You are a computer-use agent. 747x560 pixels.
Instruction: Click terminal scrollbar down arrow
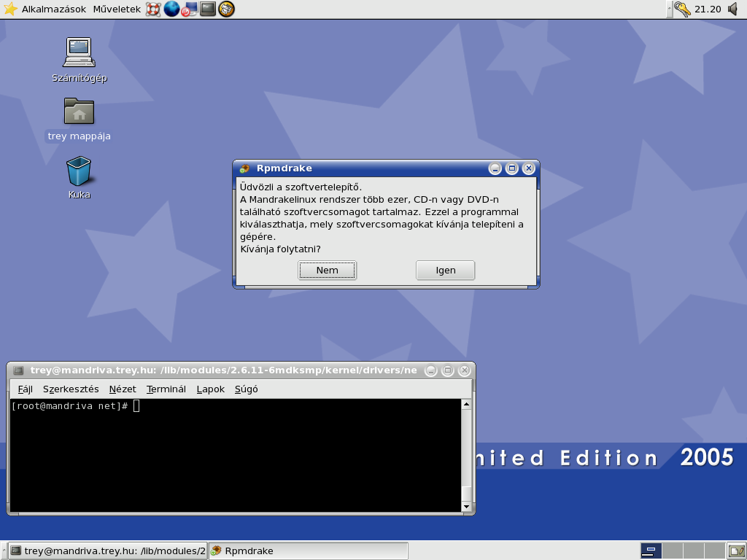[466, 507]
